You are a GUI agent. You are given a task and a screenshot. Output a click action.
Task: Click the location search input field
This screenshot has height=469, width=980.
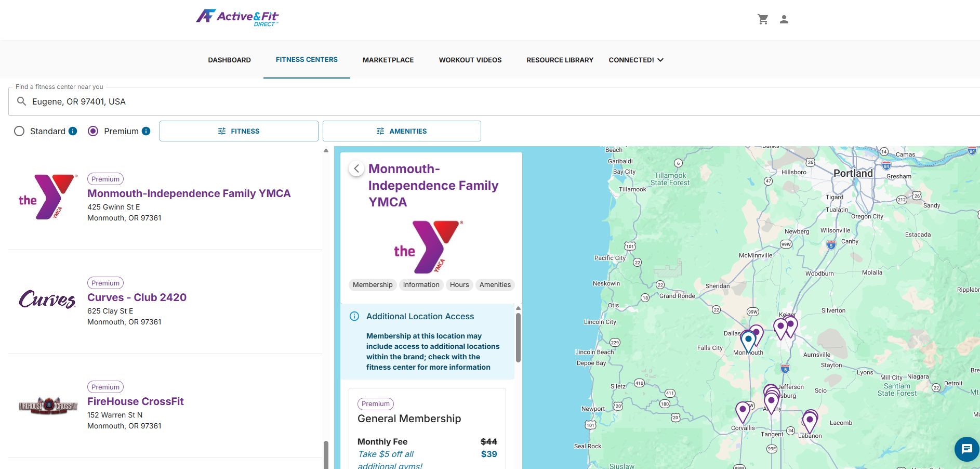click(494, 101)
